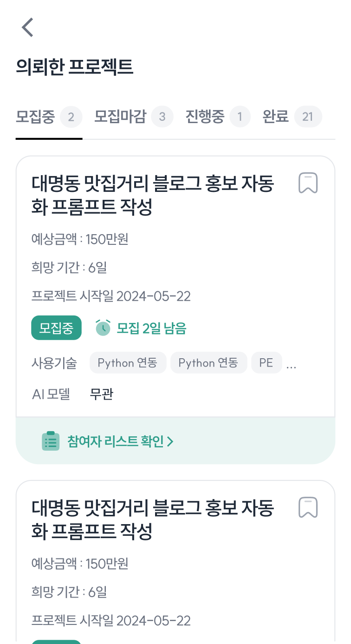This screenshot has width=351, height=644.
Task: Click the 완료 count badge 21
Action: [308, 117]
